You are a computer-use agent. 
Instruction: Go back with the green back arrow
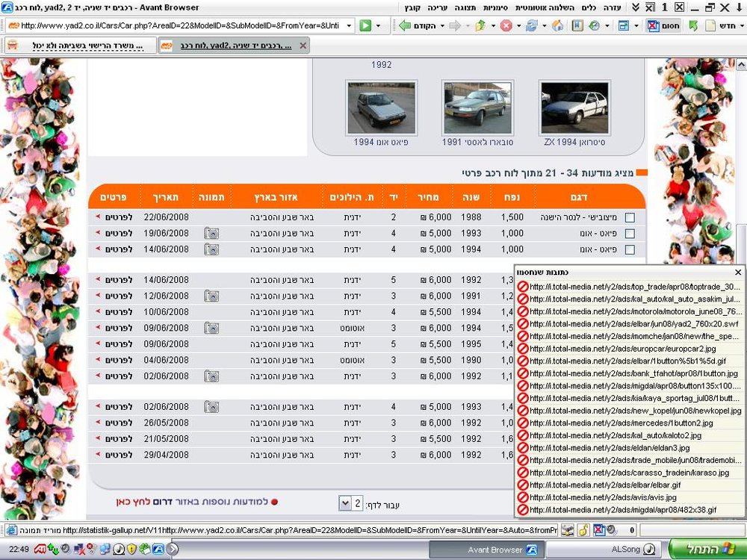pyautogui.click(x=406, y=25)
